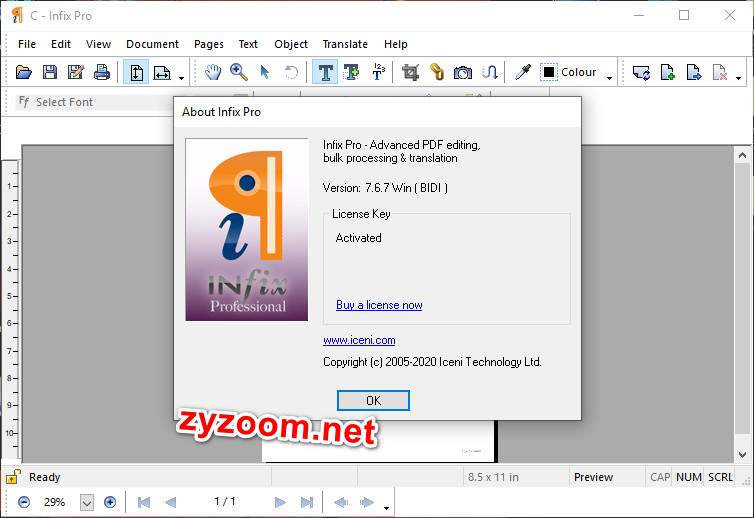Viewport: 754px width, 518px height.
Task: Open the Help menu
Action: click(395, 44)
